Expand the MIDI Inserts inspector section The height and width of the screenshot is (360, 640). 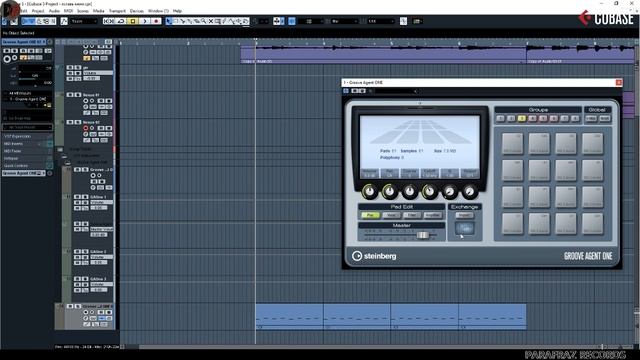27,144
